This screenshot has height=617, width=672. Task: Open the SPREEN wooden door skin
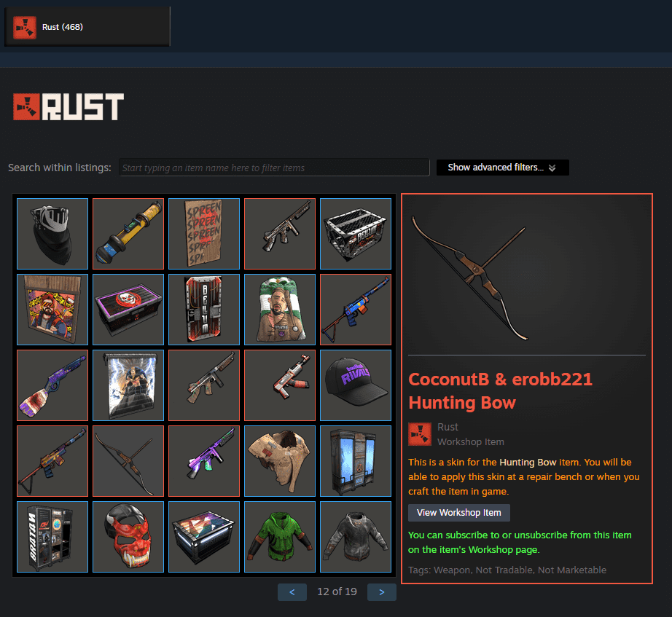coord(204,234)
